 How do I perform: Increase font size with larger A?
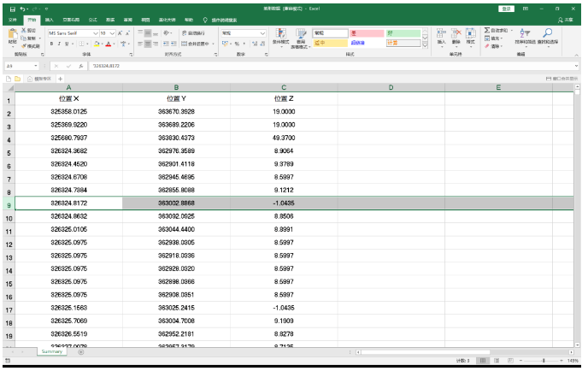click(x=121, y=33)
